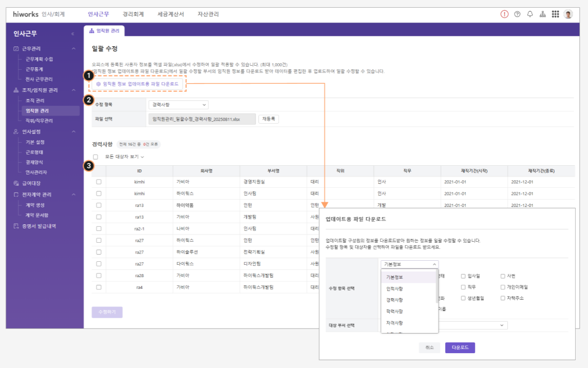Switch to the 자산관리 top menu
Image resolution: width=588 pixels, height=368 pixels.
pyautogui.click(x=208, y=14)
